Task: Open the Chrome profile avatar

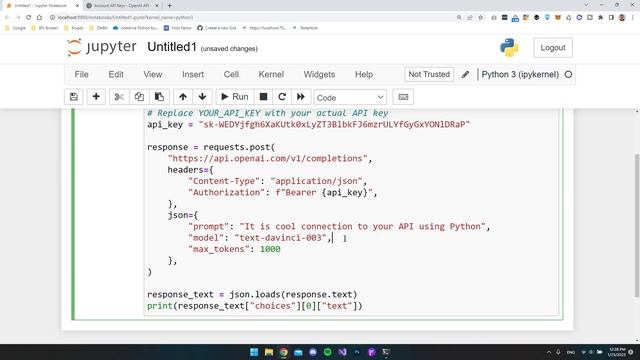Action: pos(622,18)
